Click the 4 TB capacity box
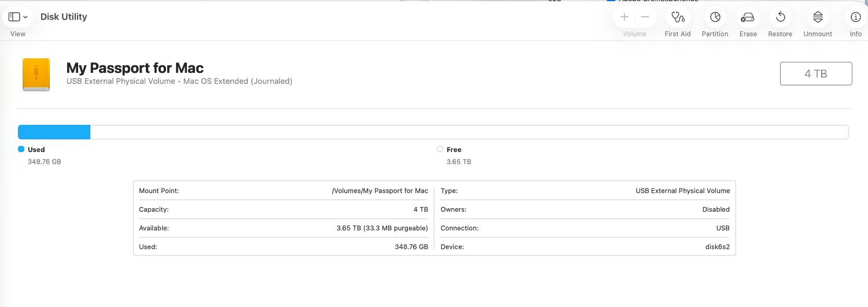868x307 pixels. click(816, 73)
